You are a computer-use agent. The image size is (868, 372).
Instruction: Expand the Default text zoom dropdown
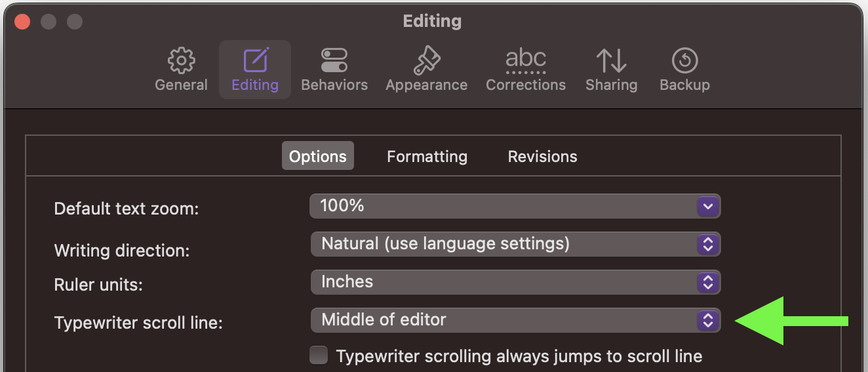(515, 206)
